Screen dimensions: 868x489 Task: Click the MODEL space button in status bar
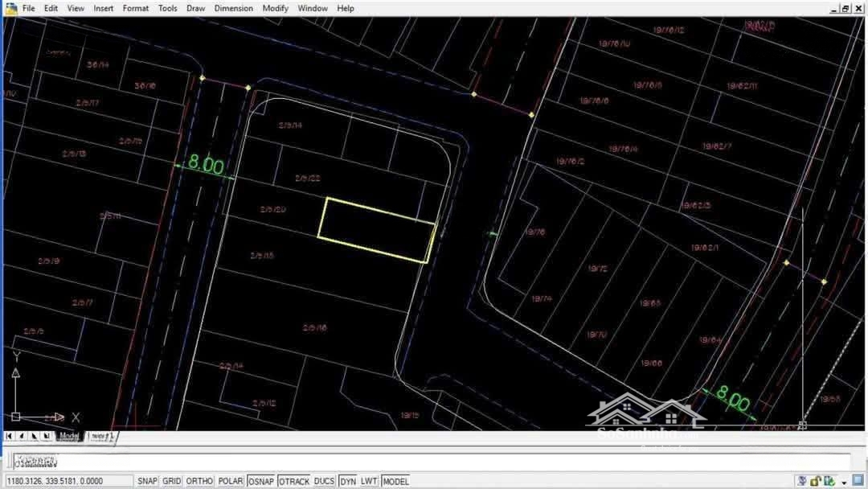point(395,481)
